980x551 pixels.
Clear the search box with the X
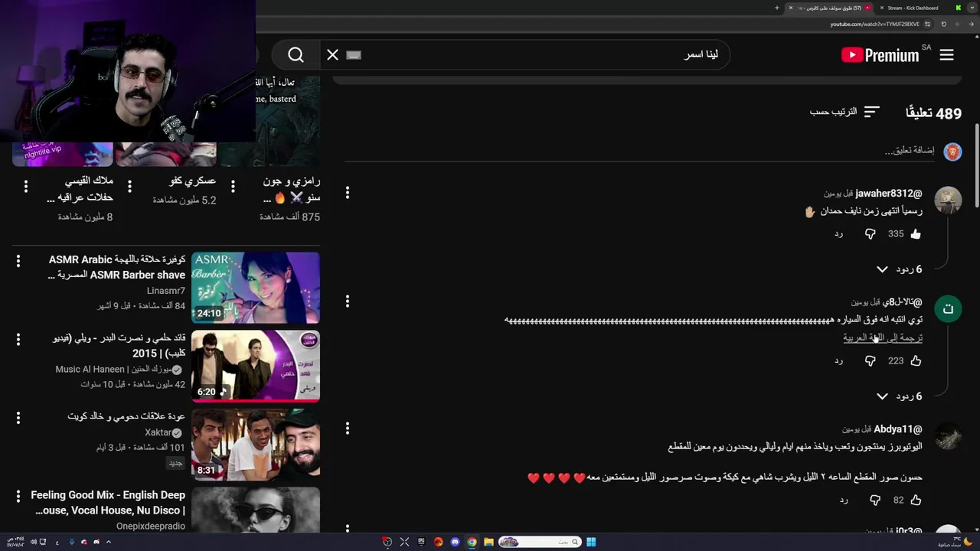[332, 55]
